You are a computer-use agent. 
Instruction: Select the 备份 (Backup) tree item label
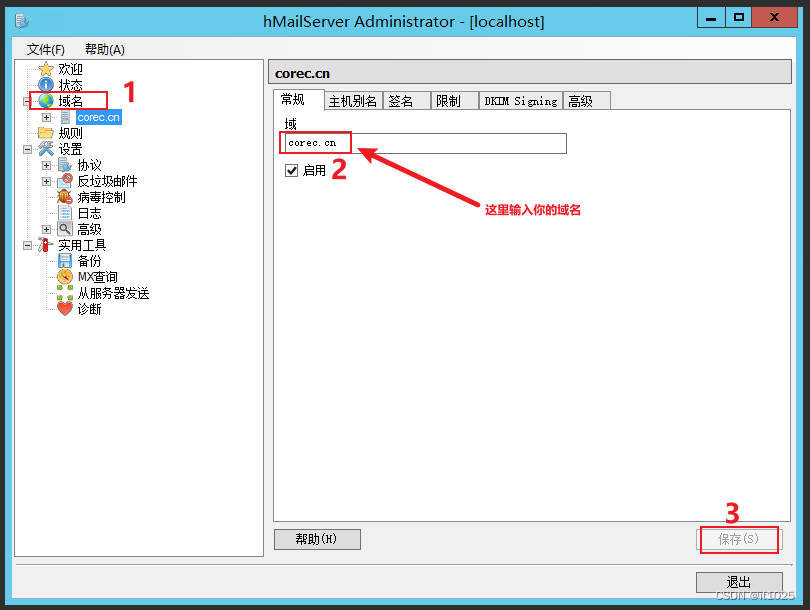[x=89, y=261]
